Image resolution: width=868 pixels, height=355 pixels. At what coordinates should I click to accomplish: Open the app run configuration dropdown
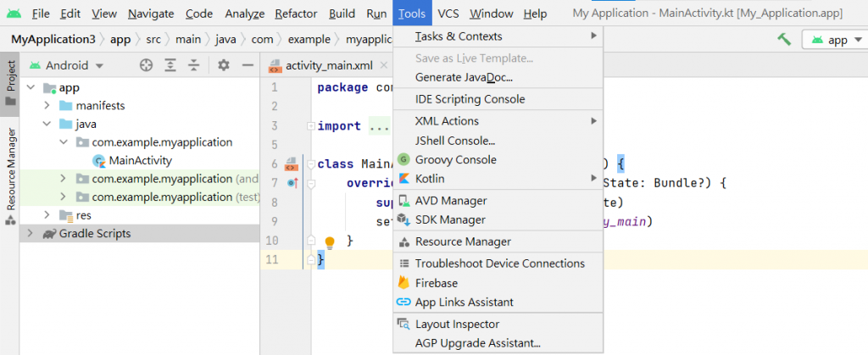pos(837,40)
